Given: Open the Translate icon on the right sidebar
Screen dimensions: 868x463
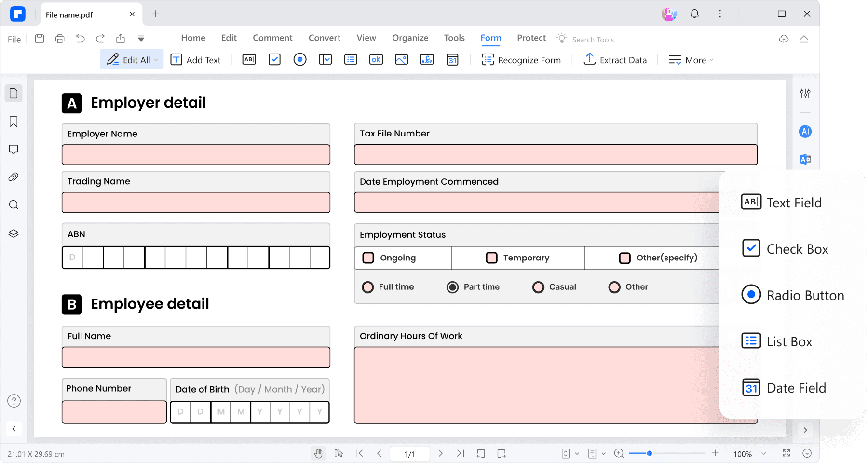Looking at the screenshot, I should tap(805, 160).
